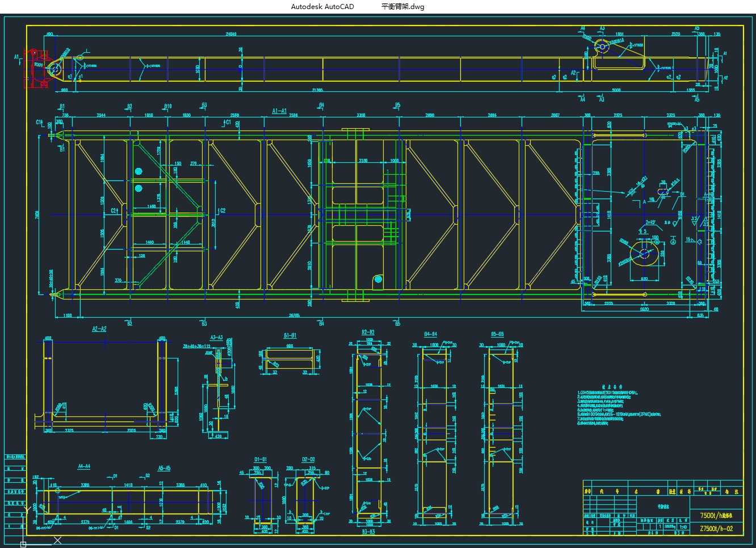Click the UCS origin square icon

[x=23, y=544]
